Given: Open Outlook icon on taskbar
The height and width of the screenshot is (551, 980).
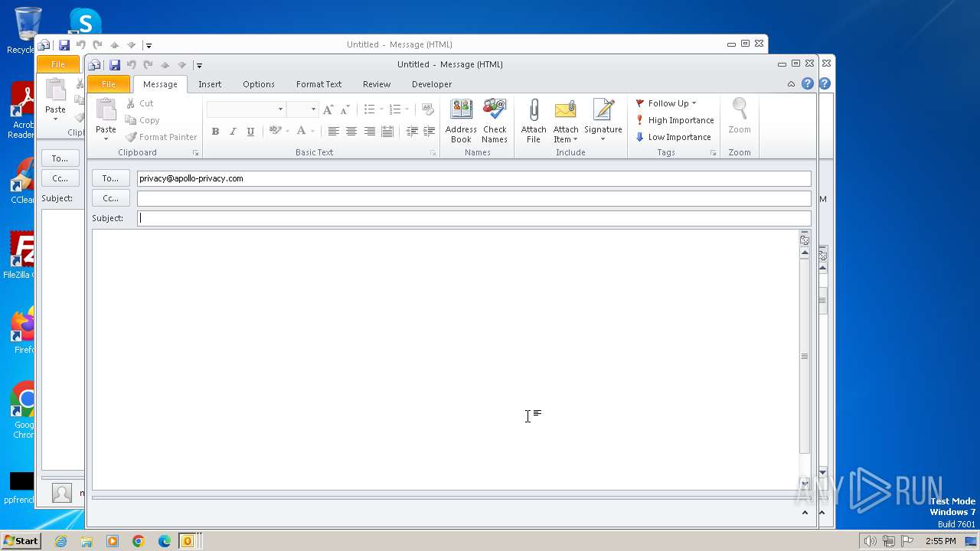Looking at the screenshot, I should tap(187, 541).
